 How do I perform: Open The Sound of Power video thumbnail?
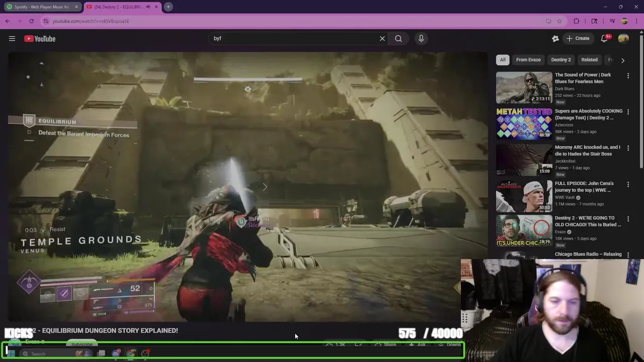coord(524,87)
